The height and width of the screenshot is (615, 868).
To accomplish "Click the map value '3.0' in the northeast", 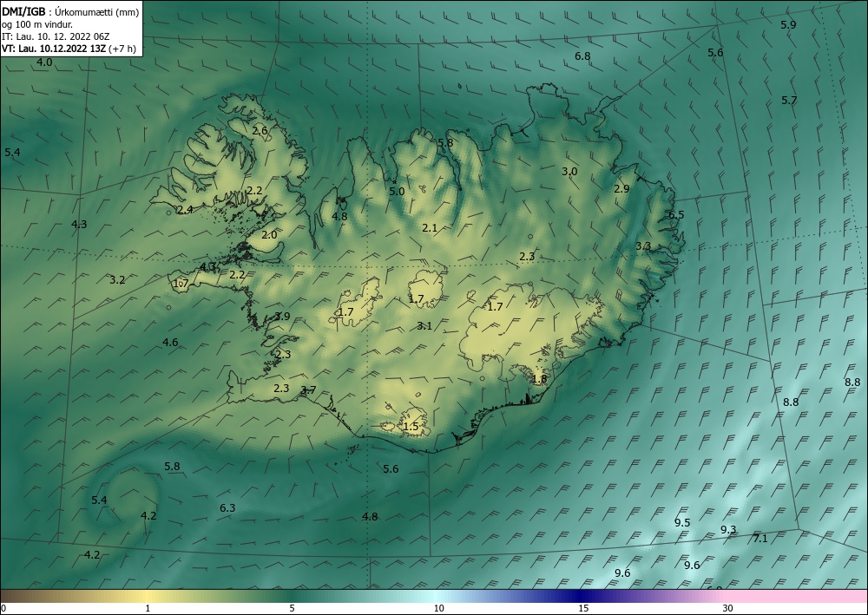I will 569,172.
